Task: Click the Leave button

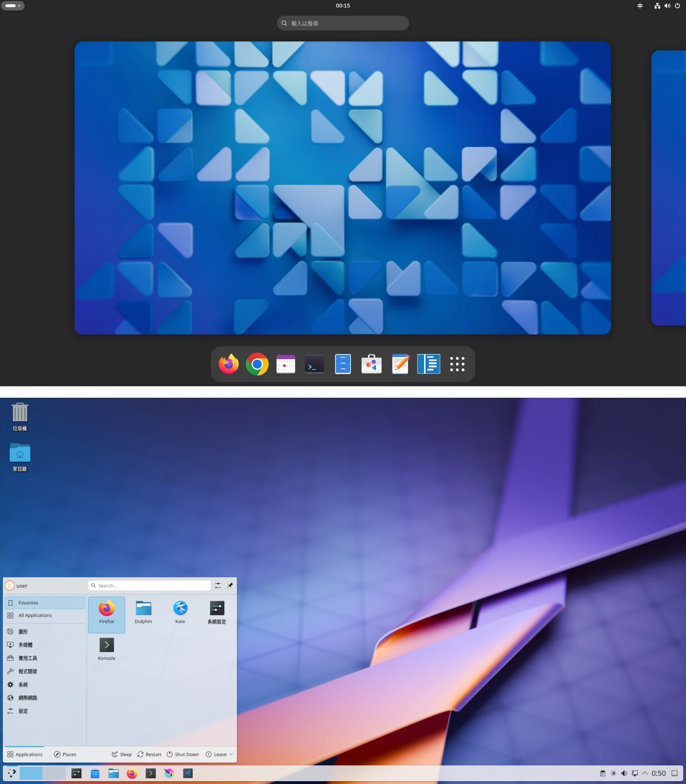Action: 216,754
